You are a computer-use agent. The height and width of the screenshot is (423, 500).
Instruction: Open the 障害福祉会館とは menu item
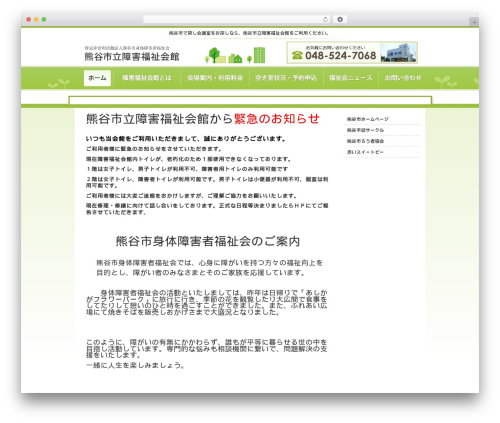coord(147,78)
